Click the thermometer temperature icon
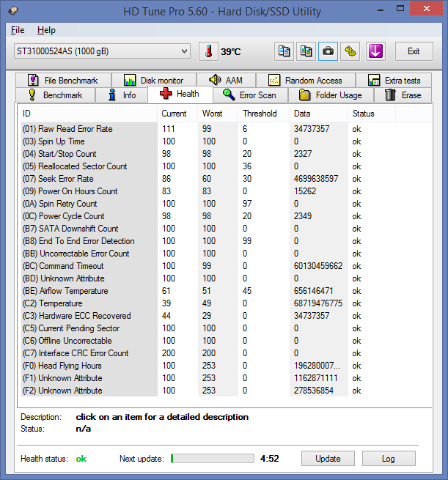Screen dimensions: 448x480 (x=208, y=51)
